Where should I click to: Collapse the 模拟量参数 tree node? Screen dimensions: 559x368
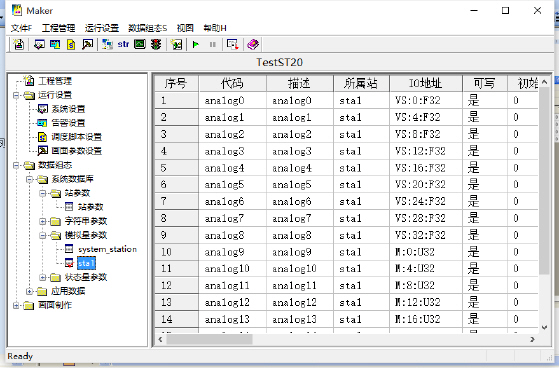coord(43,235)
